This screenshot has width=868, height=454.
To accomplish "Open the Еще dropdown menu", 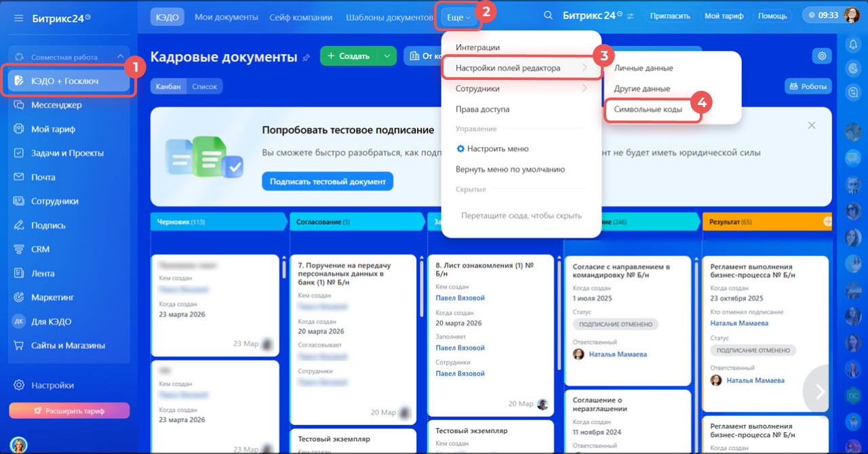I will coord(458,17).
